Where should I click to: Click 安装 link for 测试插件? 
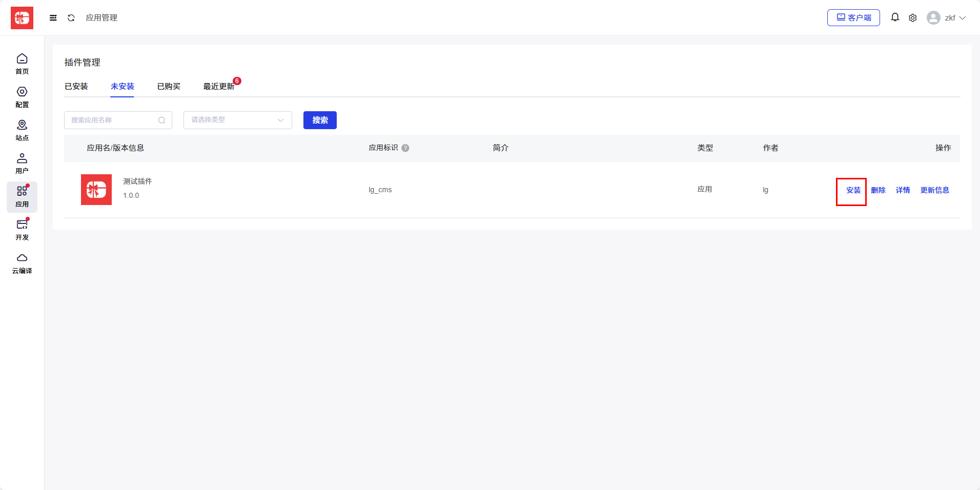click(x=853, y=190)
